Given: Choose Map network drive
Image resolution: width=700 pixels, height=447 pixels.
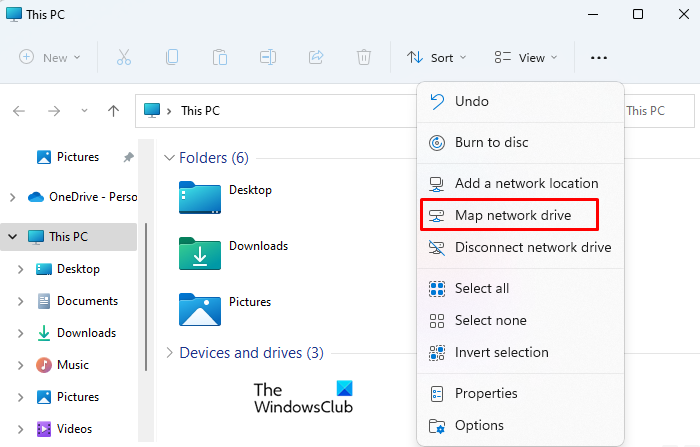Looking at the screenshot, I should coord(520,215).
